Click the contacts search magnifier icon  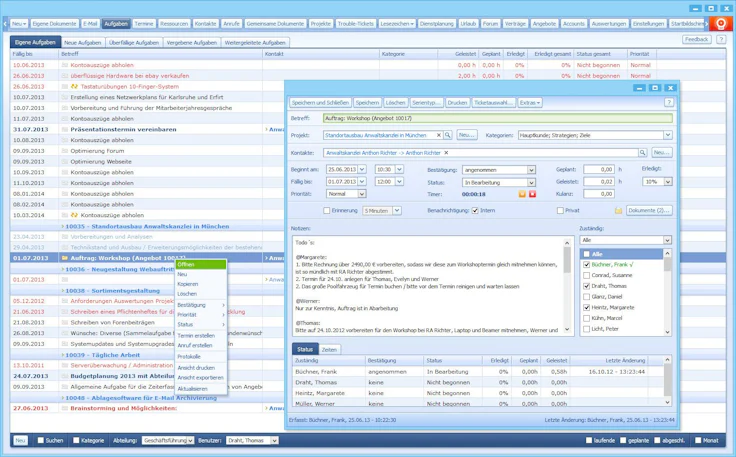tap(643, 153)
